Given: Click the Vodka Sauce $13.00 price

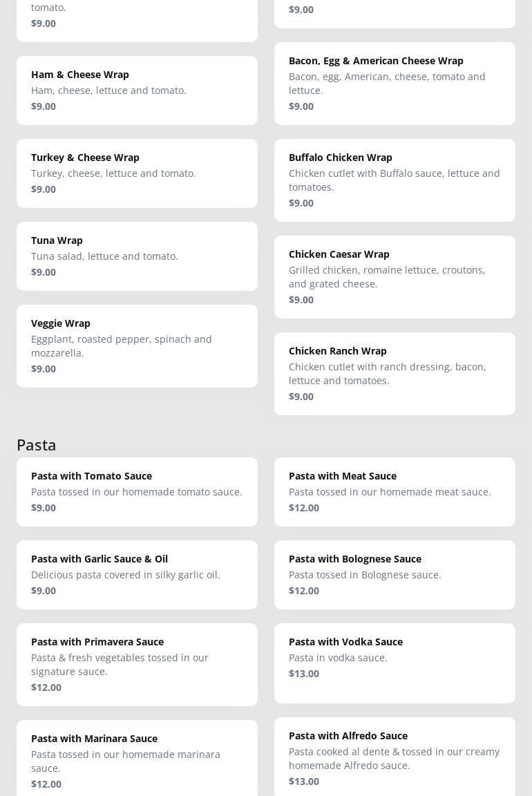Looking at the screenshot, I should 304,674.
